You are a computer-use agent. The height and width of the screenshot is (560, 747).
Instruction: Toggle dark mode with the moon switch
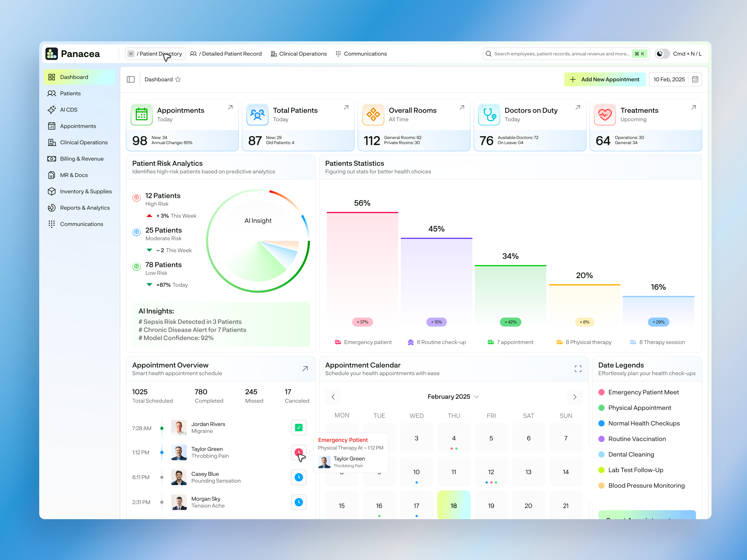[x=662, y=53]
